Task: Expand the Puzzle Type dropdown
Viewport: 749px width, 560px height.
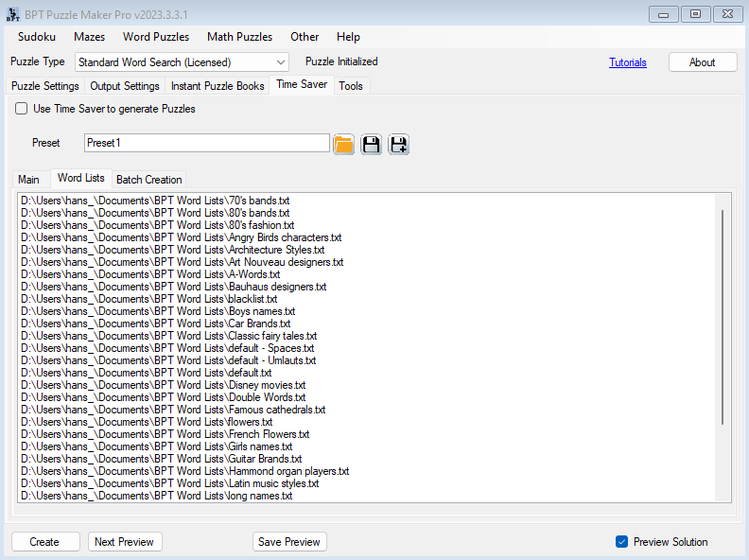Action: (x=281, y=62)
